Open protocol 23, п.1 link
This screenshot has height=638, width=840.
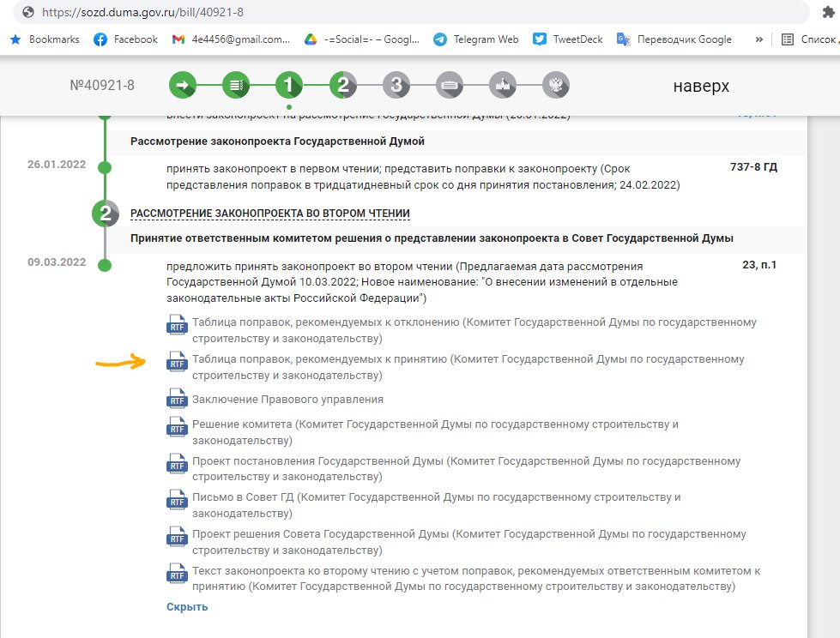[x=759, y=264]
